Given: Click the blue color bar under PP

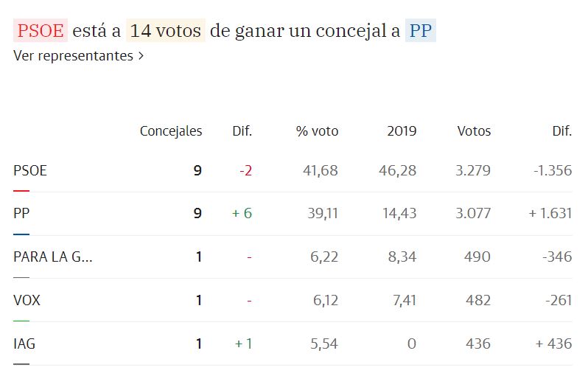Looking at the screenshot, I should point(21,234).
